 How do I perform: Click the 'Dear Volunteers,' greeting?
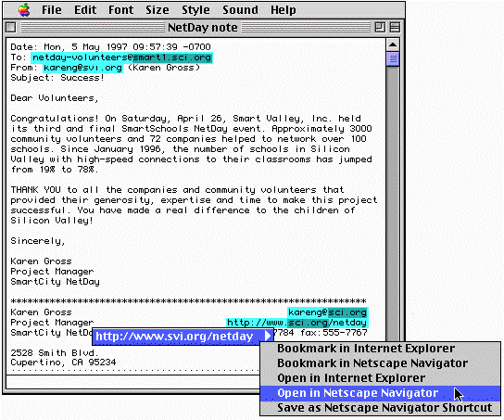coord(55,98)
